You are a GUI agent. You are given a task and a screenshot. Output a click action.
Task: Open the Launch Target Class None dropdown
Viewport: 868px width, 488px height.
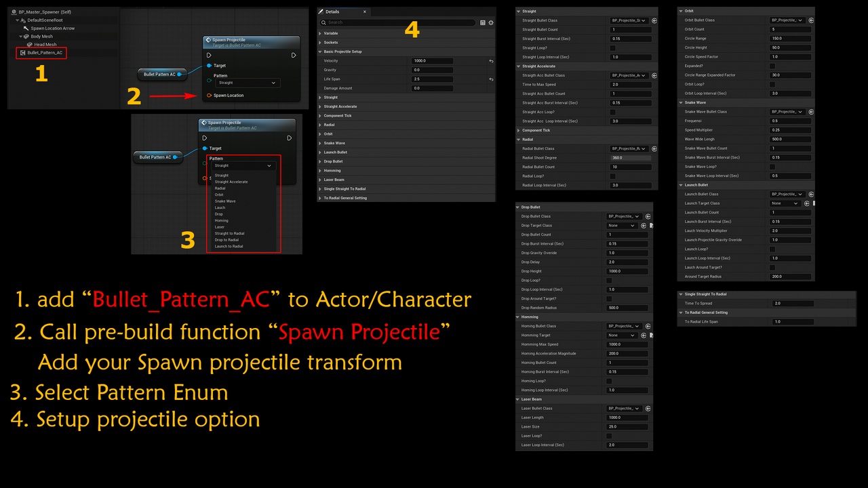(785, 203)
